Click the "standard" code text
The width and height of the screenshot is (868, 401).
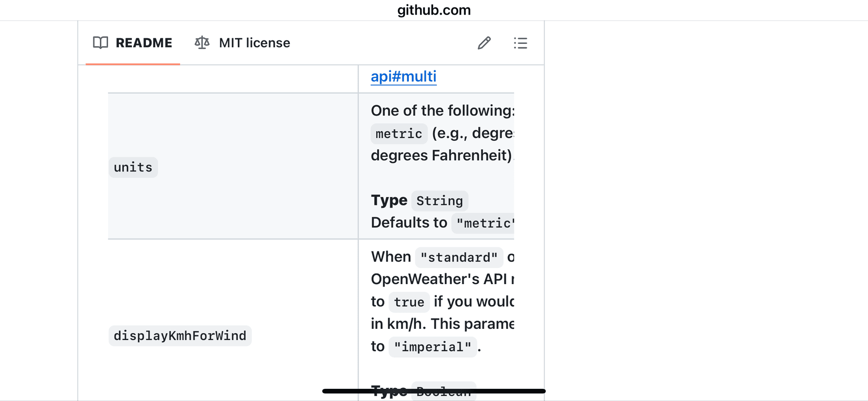459,258
